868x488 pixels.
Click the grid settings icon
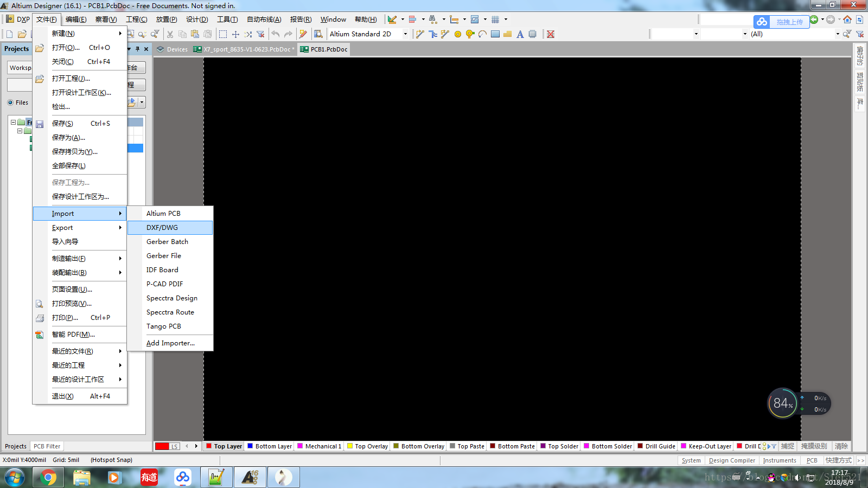495,20
